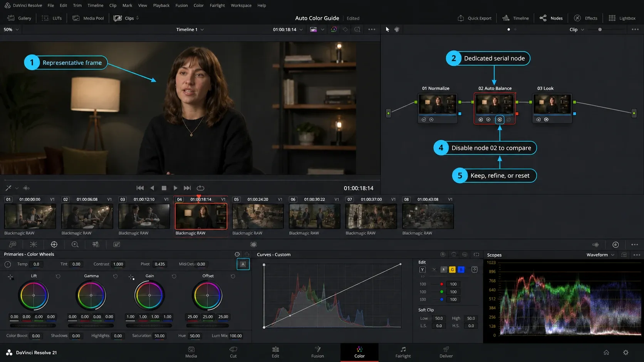
Task: Toggle the Y luminance curve channel
Action: 423,269
